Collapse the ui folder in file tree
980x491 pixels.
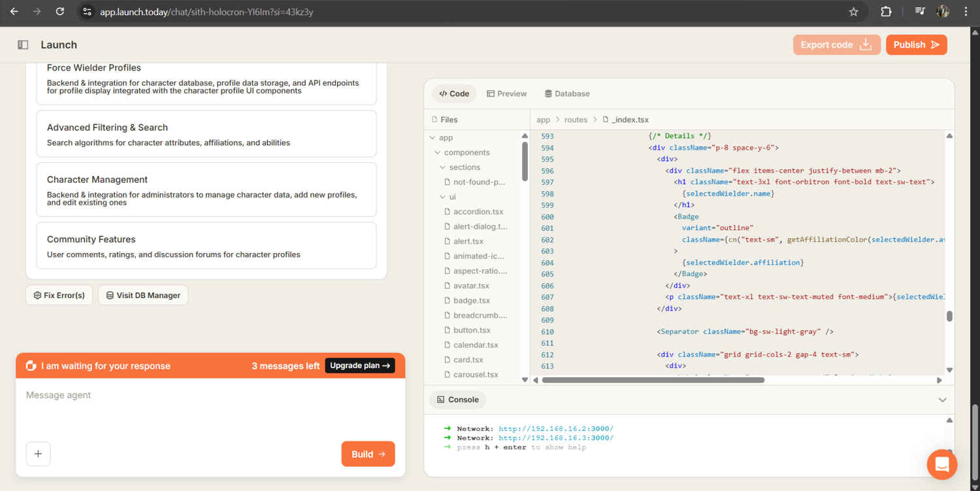click(443, 197)
